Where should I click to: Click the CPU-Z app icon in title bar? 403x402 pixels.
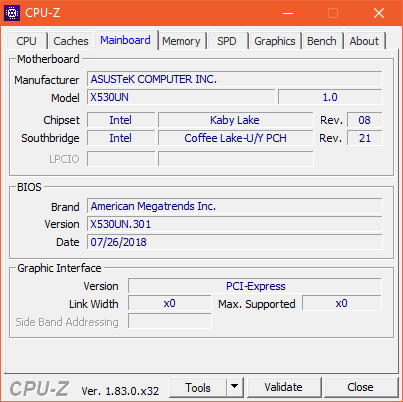[x=12, y=13]
